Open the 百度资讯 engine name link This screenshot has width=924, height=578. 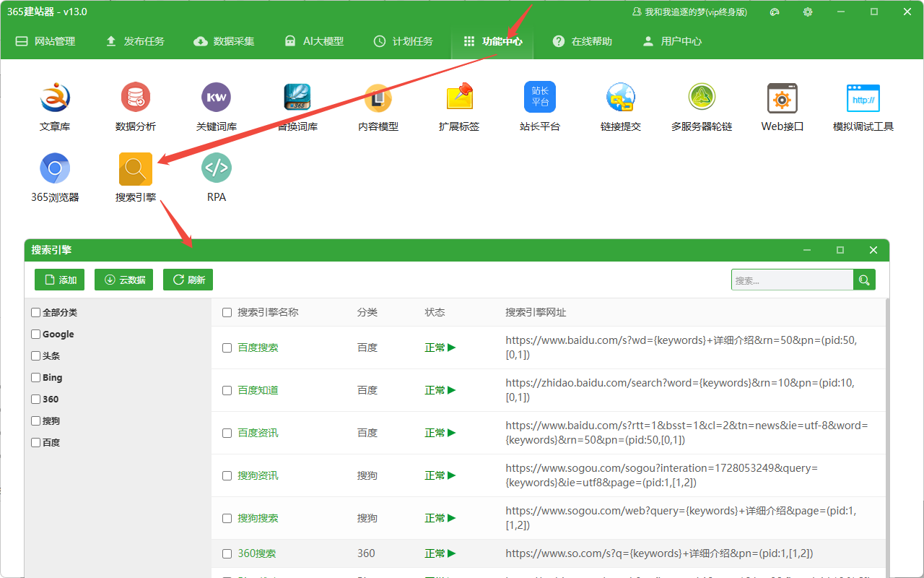(x=258, y=433)
